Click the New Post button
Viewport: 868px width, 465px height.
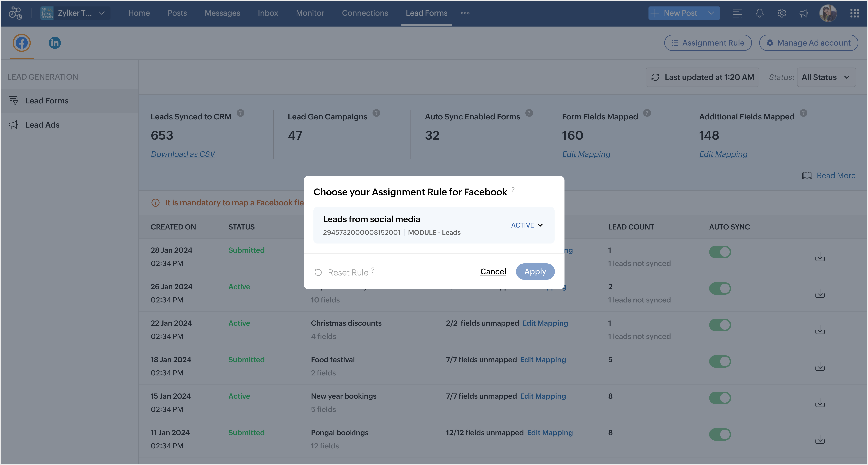(675, 13)
